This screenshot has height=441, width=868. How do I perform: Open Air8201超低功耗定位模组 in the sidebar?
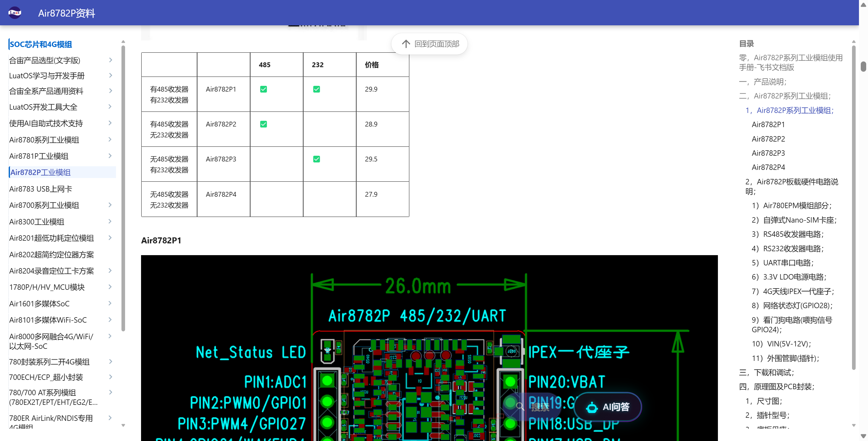52,238
